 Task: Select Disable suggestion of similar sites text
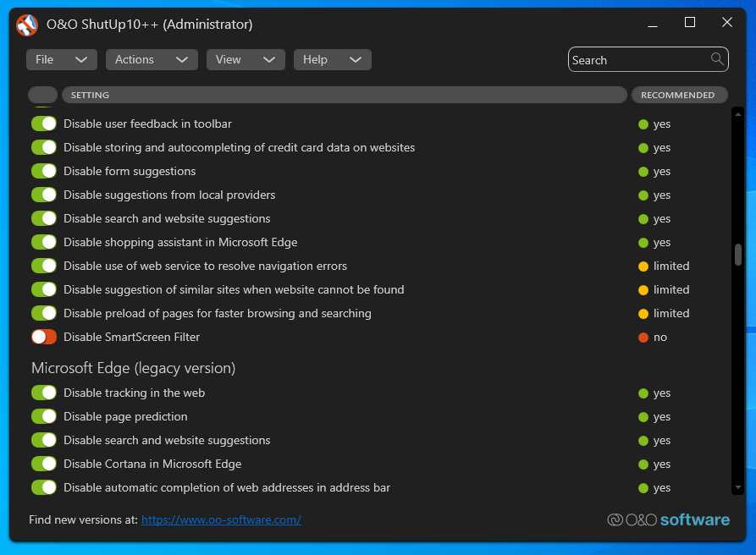coord(234,289)
